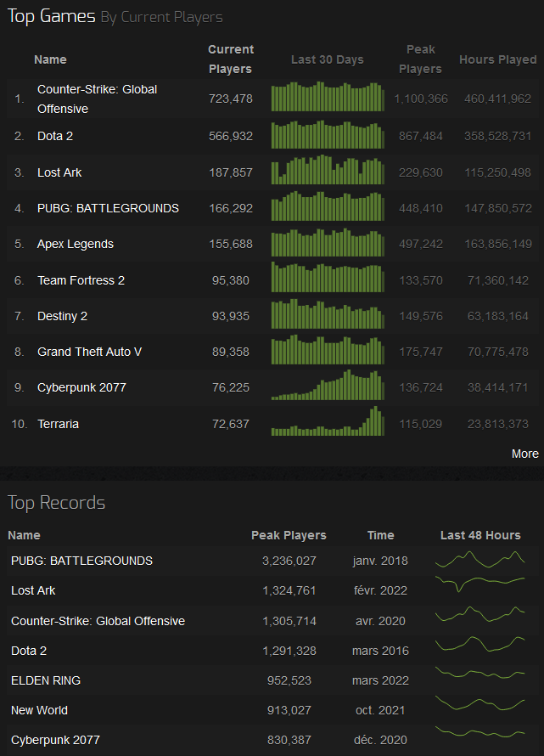
Task: Click Apex Legends 30-day bar chart
Action: click(x=328, y=242)
